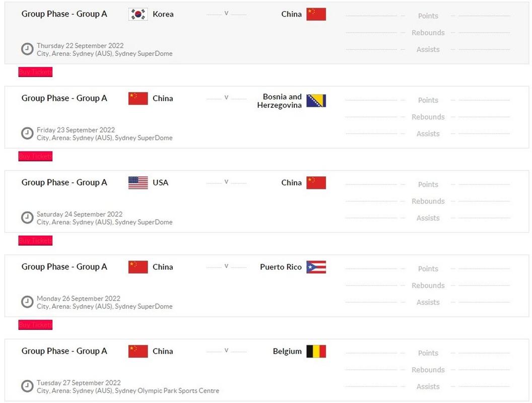The height and width of the screenshot is (403, 532).
Task: Click China's flag in the Korea match
Action: (x=316, y=14)
